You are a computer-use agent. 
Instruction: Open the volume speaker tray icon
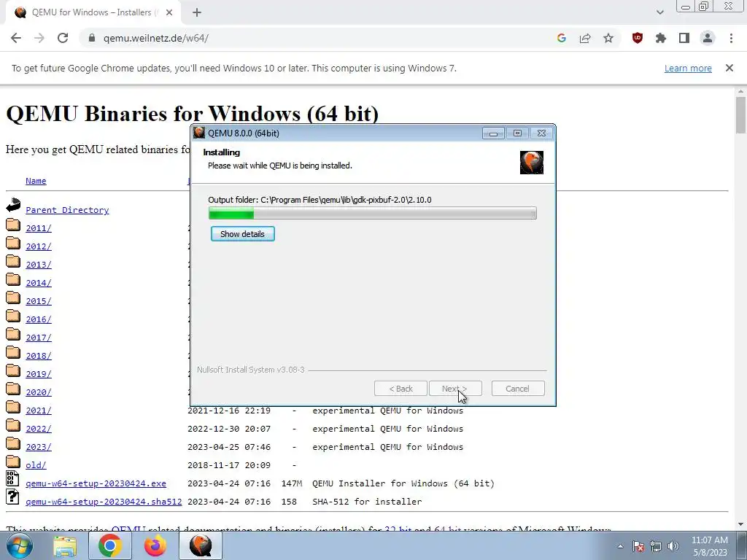click(673, 546)
